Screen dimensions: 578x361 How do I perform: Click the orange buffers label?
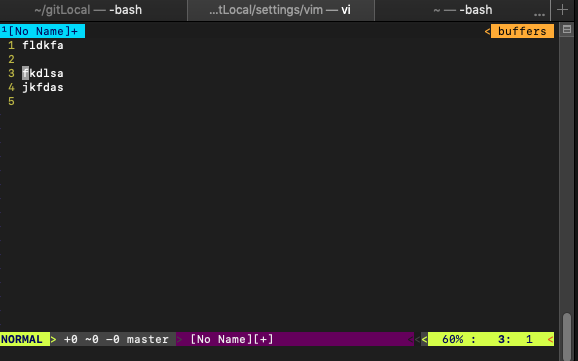pyautogui.click(x=522, y=31)
